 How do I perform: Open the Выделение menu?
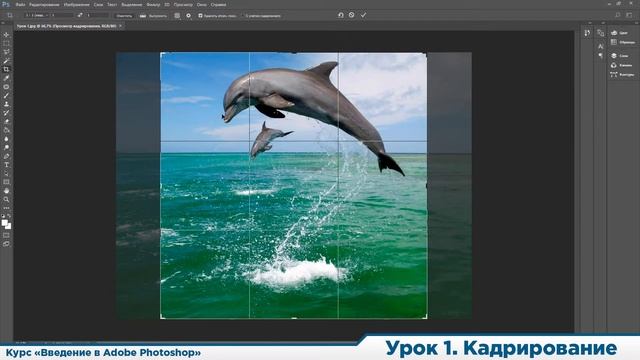click(131, 5)
